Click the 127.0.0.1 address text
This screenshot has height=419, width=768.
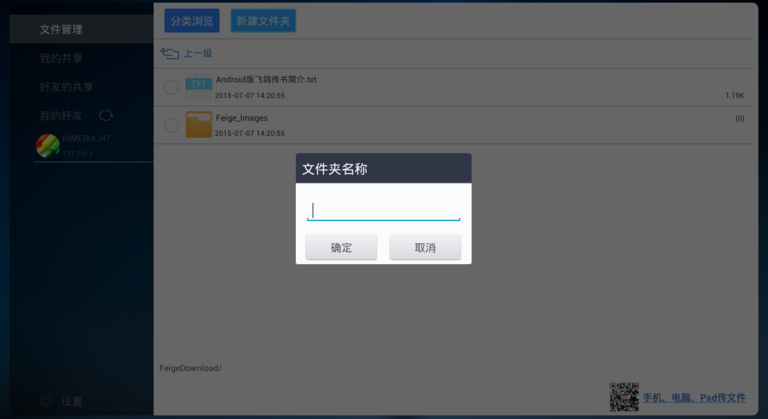(77, 153)
